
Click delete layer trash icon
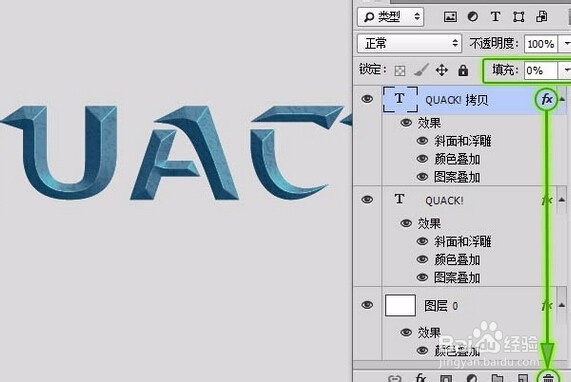(548, 378)
